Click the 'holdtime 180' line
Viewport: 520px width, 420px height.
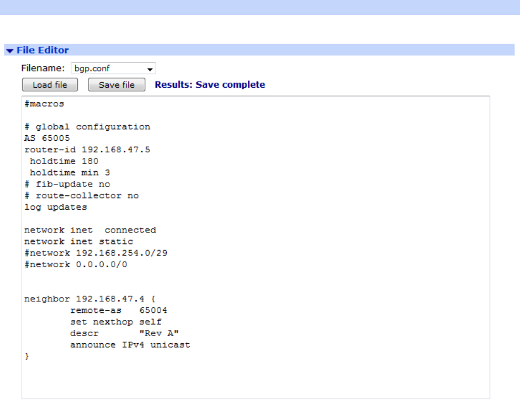click(64, 161)
